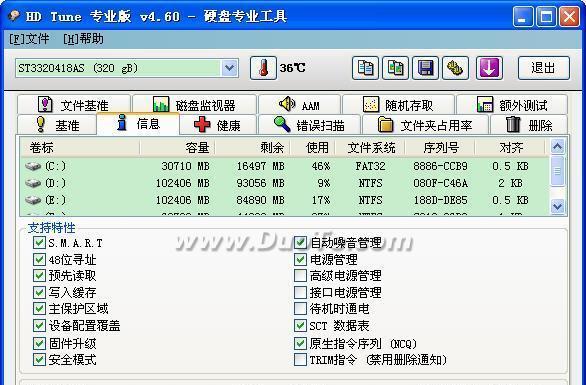Enable the 接口电源管理 checkbox
This screenshot has width=586, height=385.
point(300,292)
